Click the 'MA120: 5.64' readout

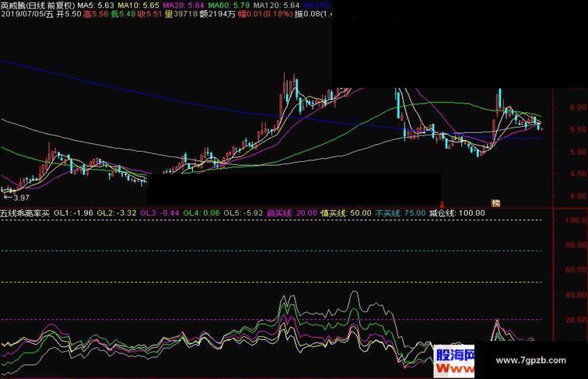pos(276,5)
